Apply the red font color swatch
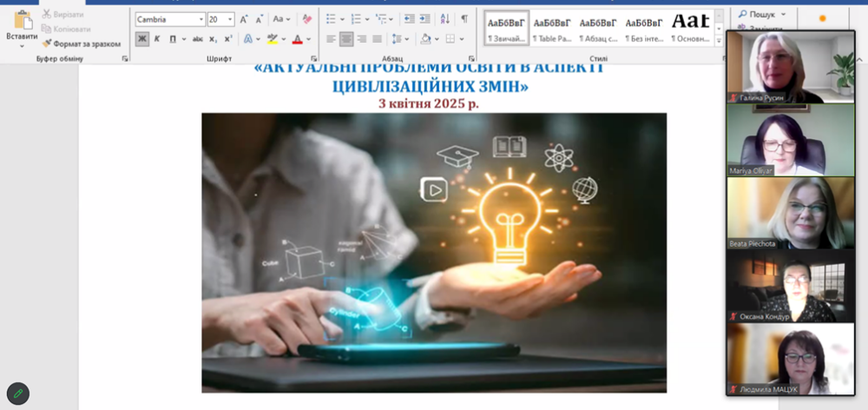Screen dimensions: 868x410 click(297, 39)
